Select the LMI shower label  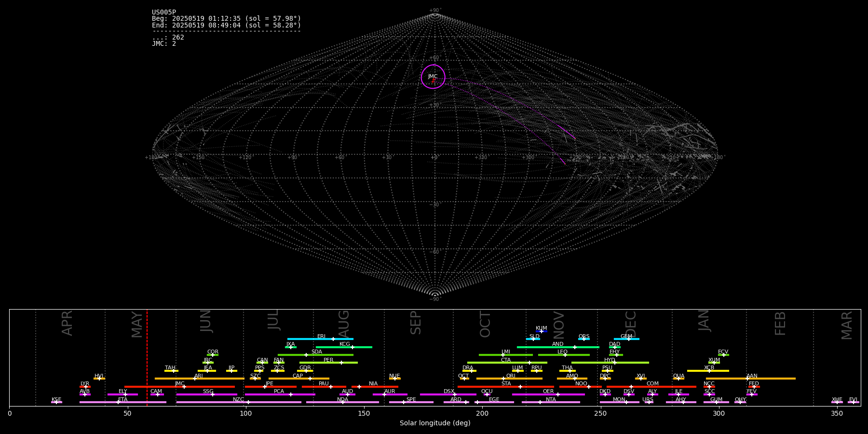point(505,352)
